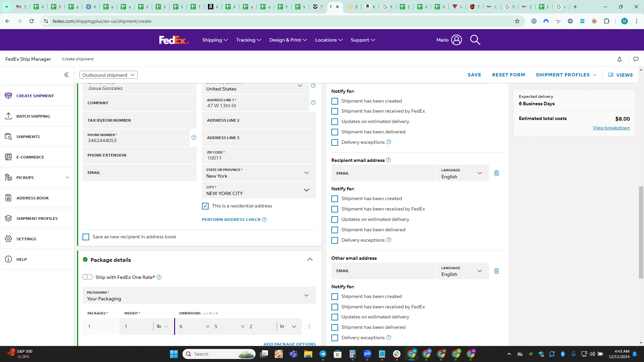Click the FedEx One Rate help icon
Screen dimensions: 644x362
click(159, 277)
